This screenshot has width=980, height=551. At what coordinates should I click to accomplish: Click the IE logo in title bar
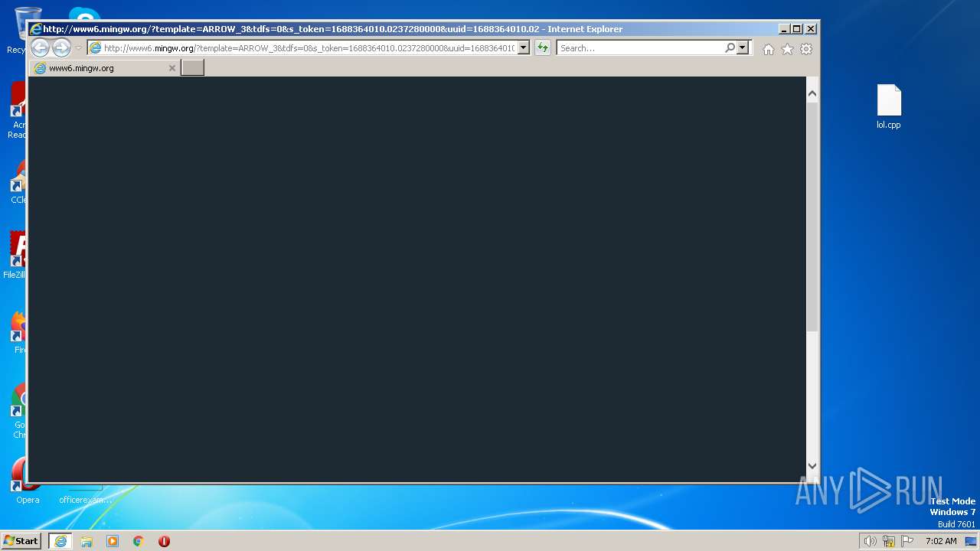36,29
